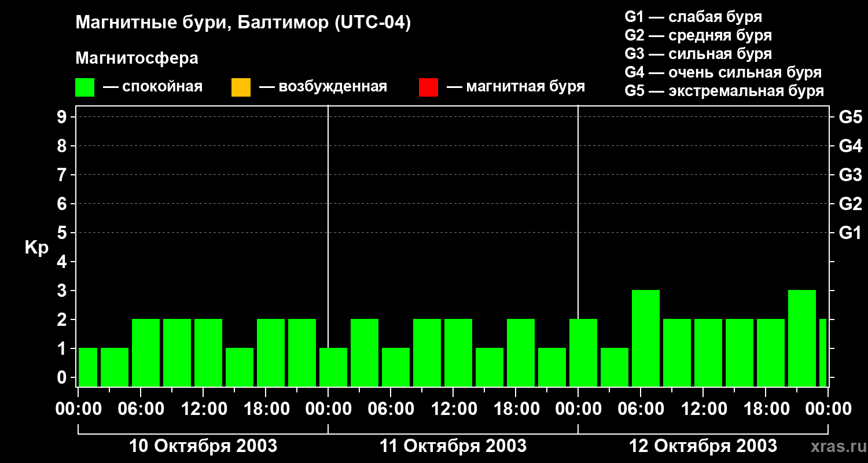868x463 pixels.
Task: Click the "06:00" time label for 12 Октября
Action: (641, 409)
